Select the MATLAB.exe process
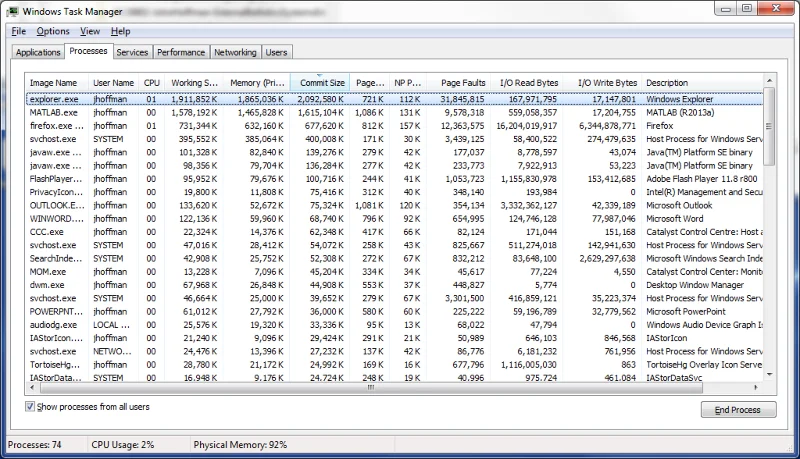Screen dimensions: 800x459 pyautogui.click(x=394, y=112)
